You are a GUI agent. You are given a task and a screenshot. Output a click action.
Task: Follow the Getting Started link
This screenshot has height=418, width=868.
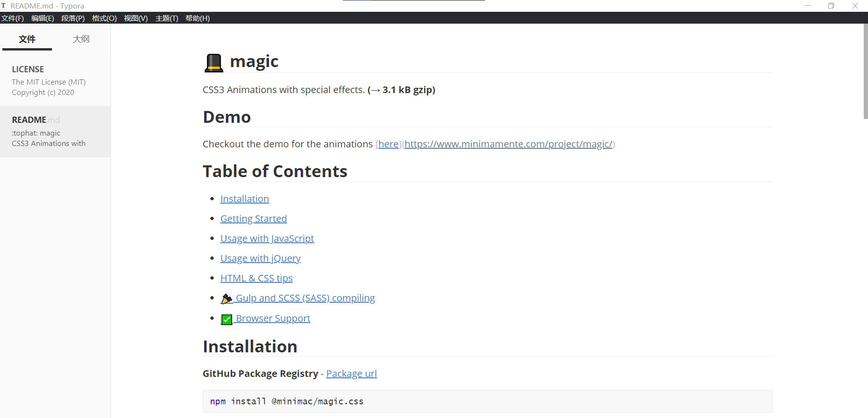click(x=253, y=219)
